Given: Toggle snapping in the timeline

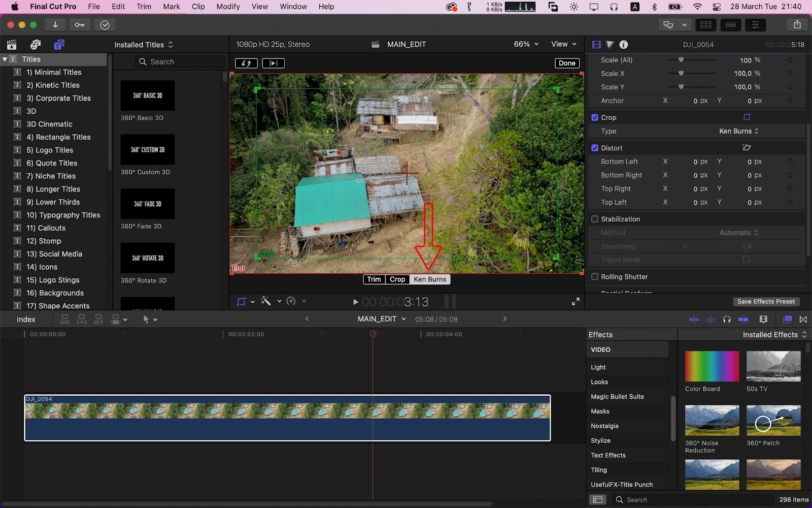Looking at the screenshot, I should [x=743, y=320].
